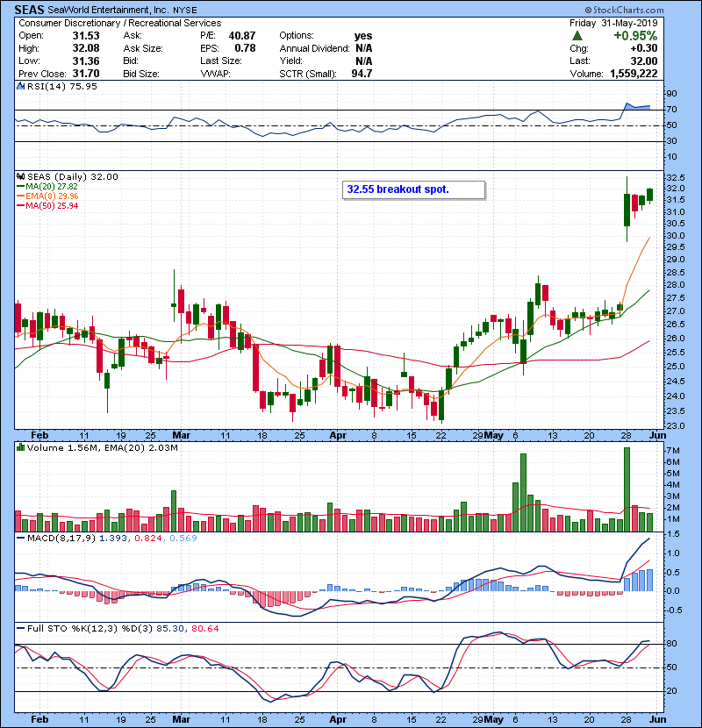Screen dimensions: 702x728
Task: Click the Low value 31.36
Action: coord(86,61)
